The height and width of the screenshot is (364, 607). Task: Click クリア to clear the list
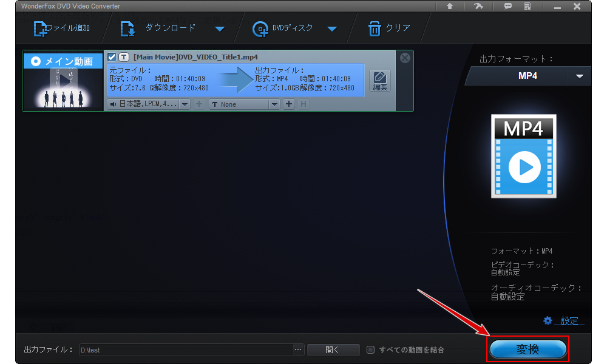click(390, 29)
